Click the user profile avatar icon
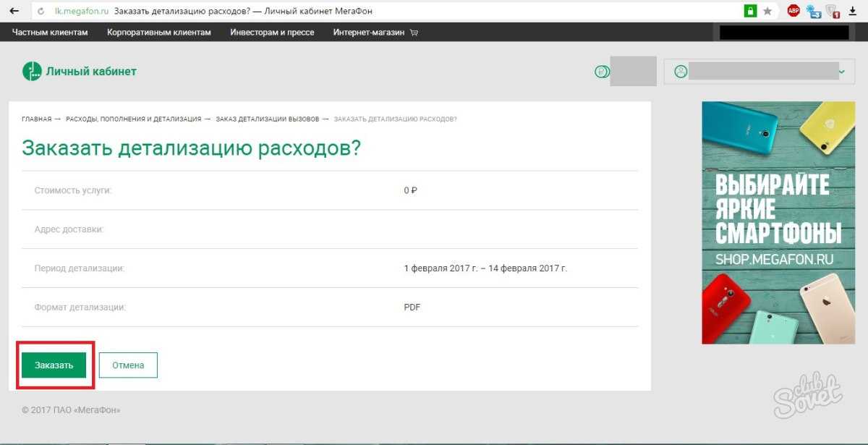The width and height of the screenshot is (868, 445). 680,72
